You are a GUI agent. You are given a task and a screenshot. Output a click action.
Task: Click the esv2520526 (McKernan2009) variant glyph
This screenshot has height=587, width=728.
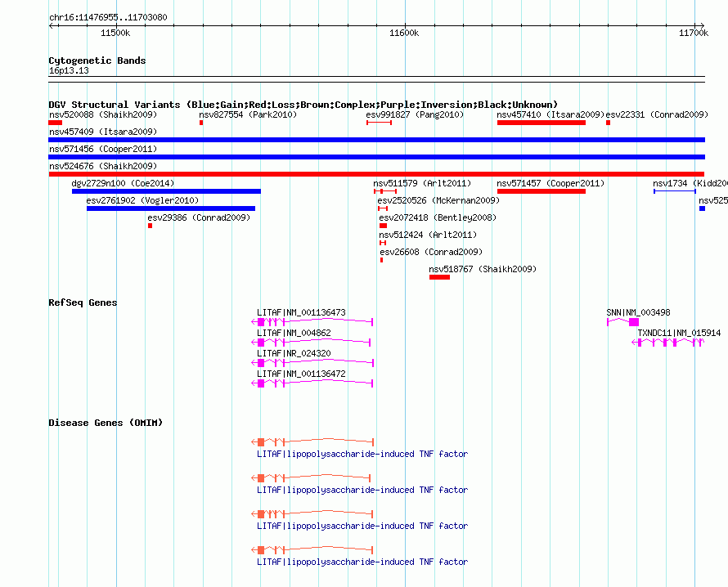383,208
